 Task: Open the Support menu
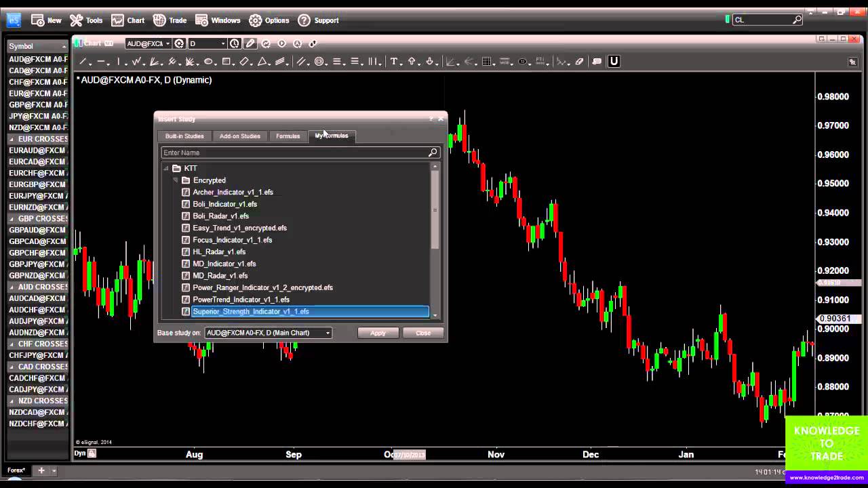[x=318, y=20]
